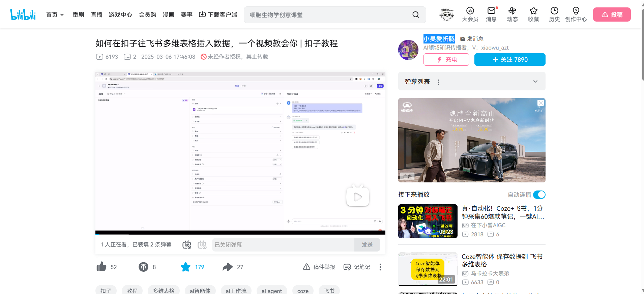Click the user avatar in header

click(x=447, y=15)
